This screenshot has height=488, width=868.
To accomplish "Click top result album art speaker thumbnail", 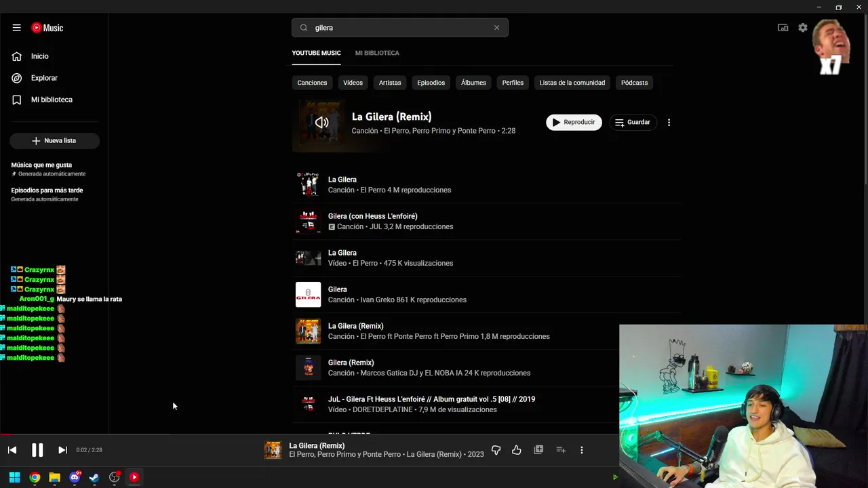I will click(321, 123).
